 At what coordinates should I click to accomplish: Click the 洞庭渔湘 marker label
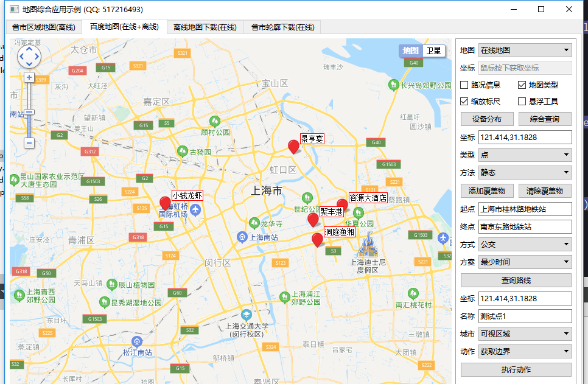click(340, 232)
